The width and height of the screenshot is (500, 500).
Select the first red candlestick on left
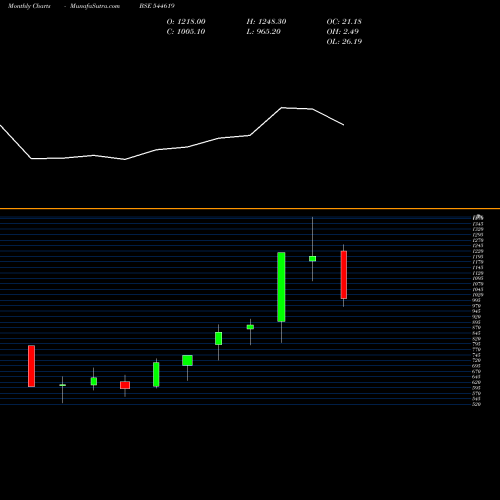click(x=31, y=366)
